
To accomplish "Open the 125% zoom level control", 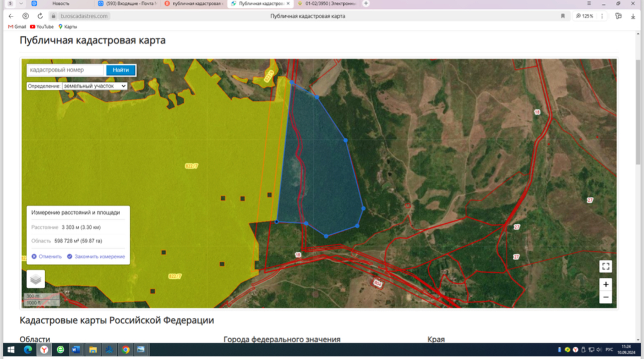I will click(x=585, y=16).
